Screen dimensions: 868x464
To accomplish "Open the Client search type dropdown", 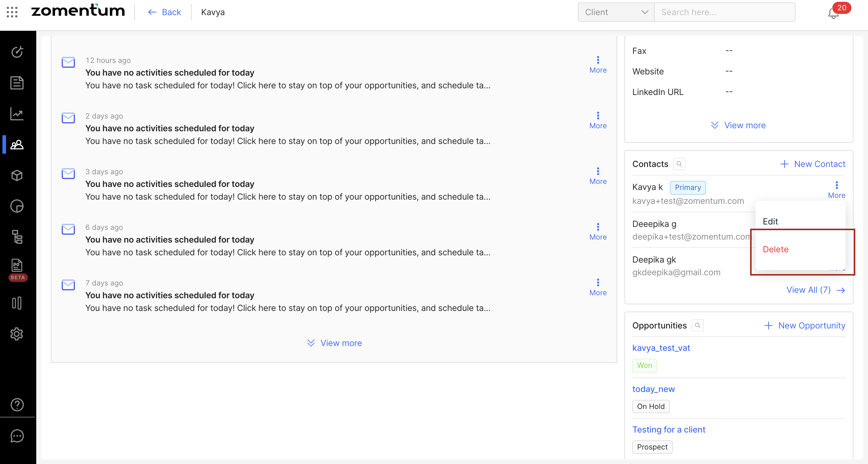I will [616, 12].
